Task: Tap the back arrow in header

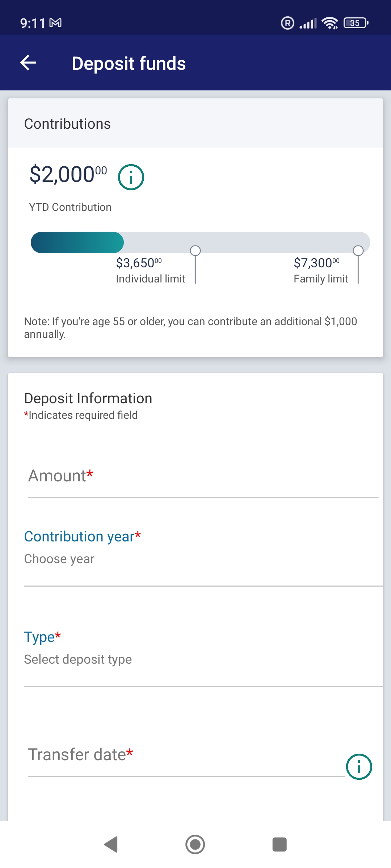Action: [x=28, y=63]
